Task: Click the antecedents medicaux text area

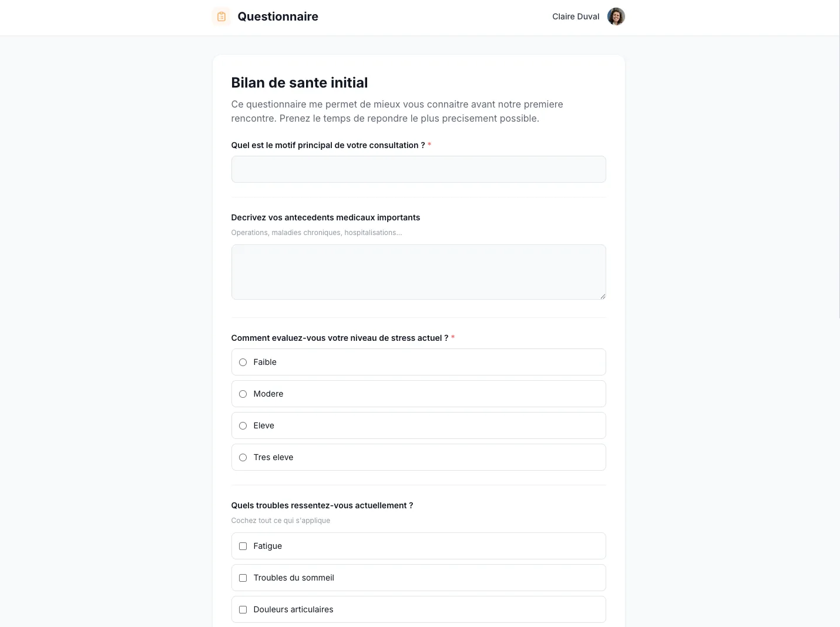Action: pyautogui.click(x=418, y=271)
